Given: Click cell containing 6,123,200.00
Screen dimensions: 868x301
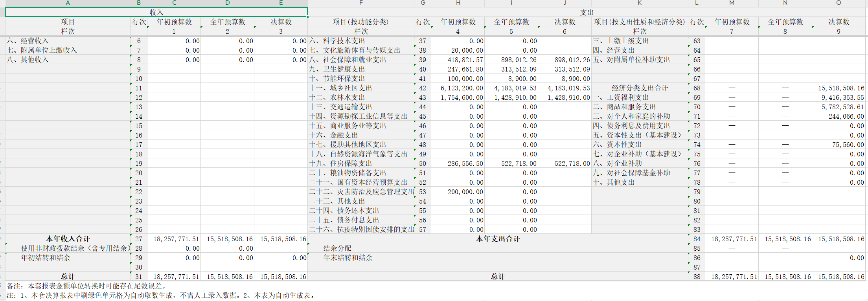Looking at the screenshot, I should click(458, 88).
